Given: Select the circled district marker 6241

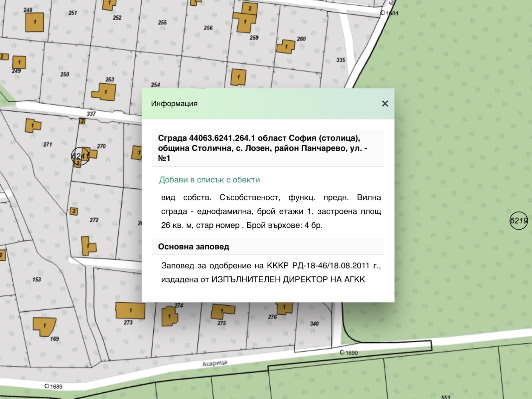Looking at the screenshot, I should pos(80,156).
